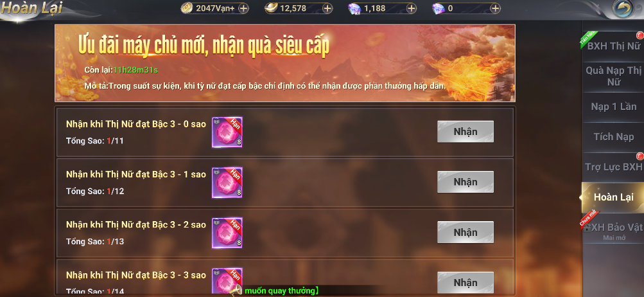Open the reward gem icon for Bậc 3 - 2 sao
The width and height of the screenshot is (644, 297).
point(227,233)
